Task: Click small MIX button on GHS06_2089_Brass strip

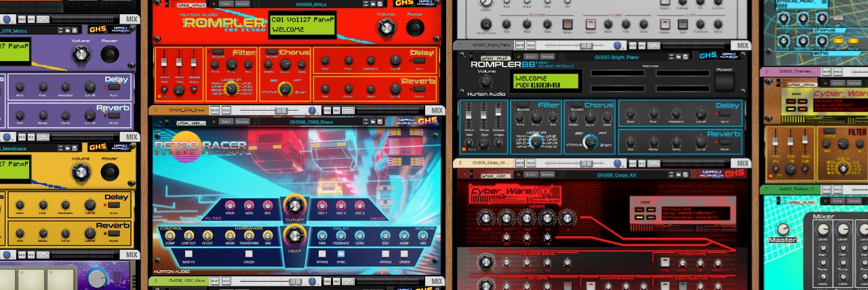Action: click(337, 110)
